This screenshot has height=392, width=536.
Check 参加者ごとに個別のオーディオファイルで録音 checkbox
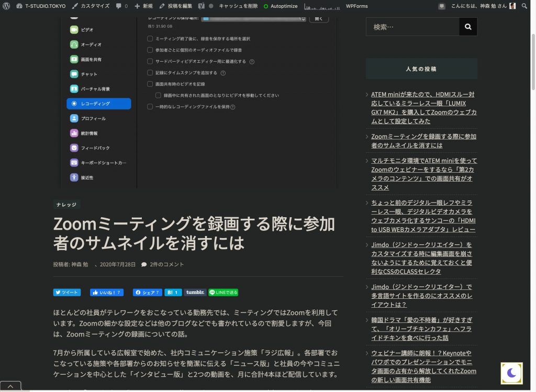tap(150, 50)
